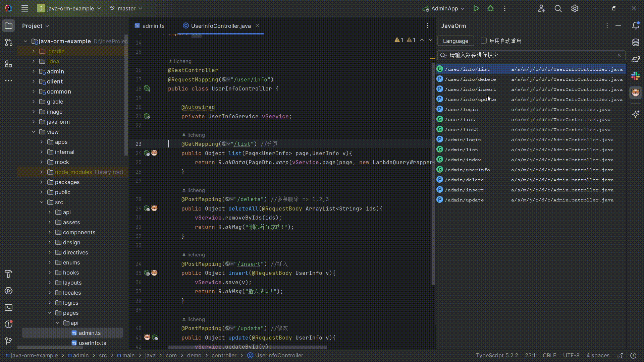644x362 pixels.
Task: Start debugging with the bug icon
Action: click(x=490, y=8)
